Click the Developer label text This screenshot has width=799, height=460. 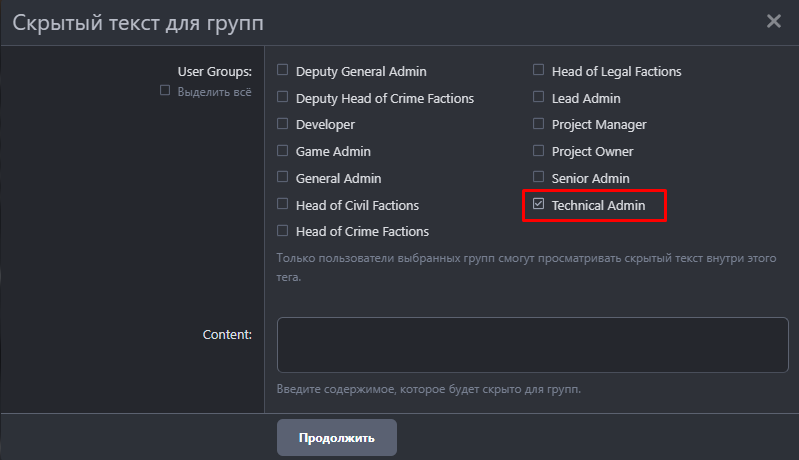(x=325, y=125)
